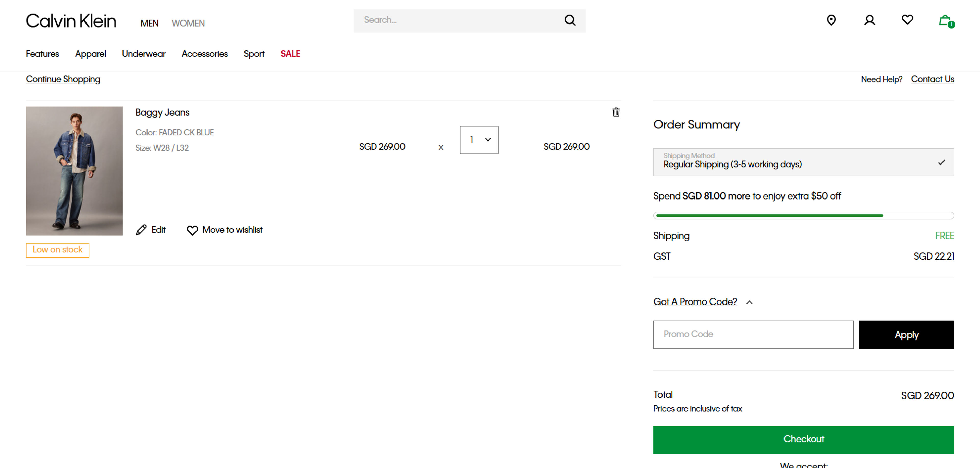Focus the Promo Code input field
Viewport: 980px width, 468px height.
(x=753, y=335)
